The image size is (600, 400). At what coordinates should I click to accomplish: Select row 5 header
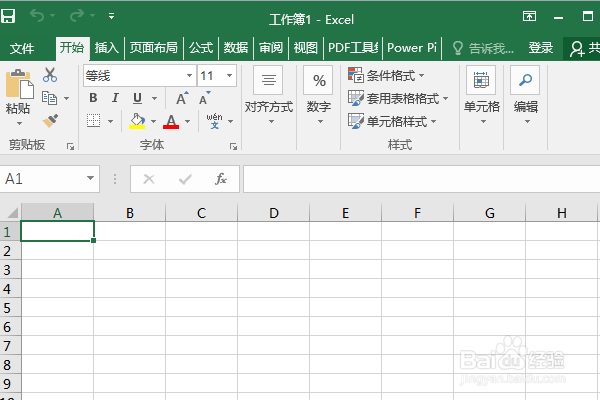point(10,308)
